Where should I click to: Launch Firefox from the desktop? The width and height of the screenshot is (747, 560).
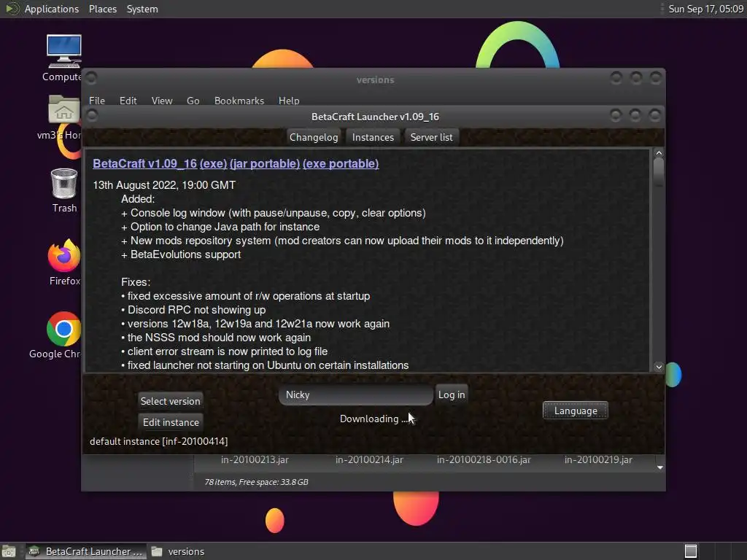coord(64,262)
